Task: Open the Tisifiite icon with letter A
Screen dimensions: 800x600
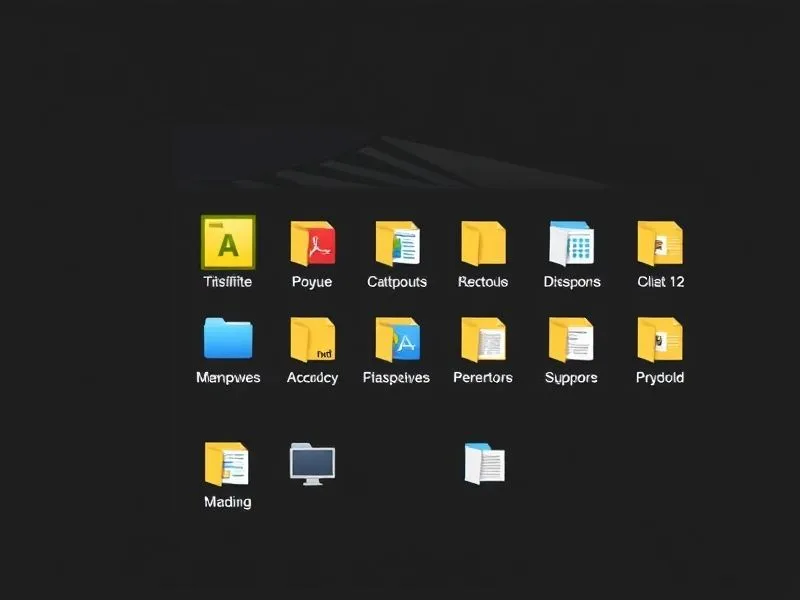Action: [x=228, y=242]
